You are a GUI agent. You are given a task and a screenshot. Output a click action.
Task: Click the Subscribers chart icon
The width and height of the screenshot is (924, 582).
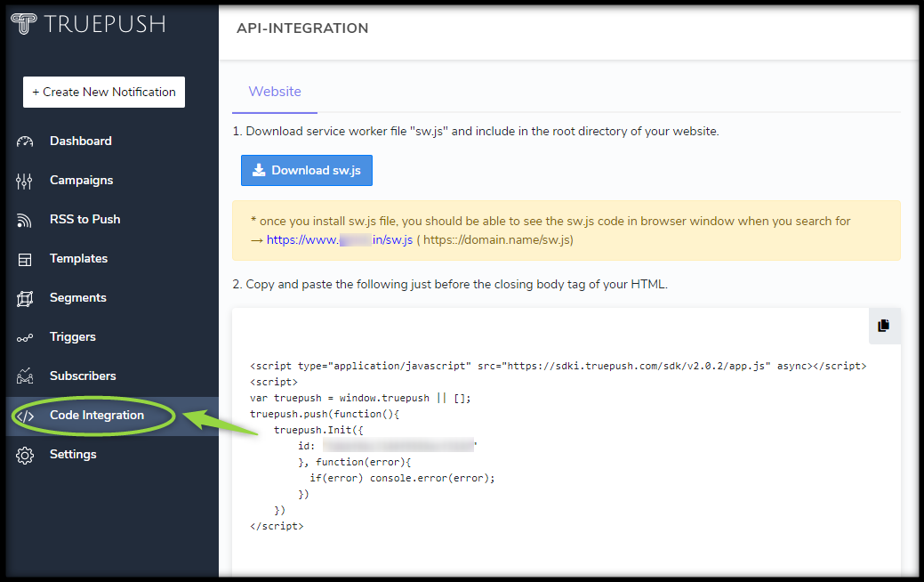[25, 376]
